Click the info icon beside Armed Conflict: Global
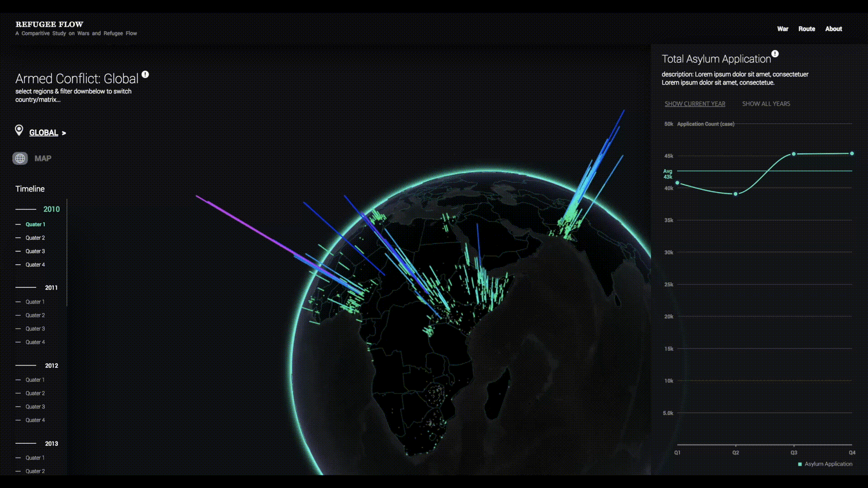The width and height of the screenshot is (868, 488). point(145,75)
